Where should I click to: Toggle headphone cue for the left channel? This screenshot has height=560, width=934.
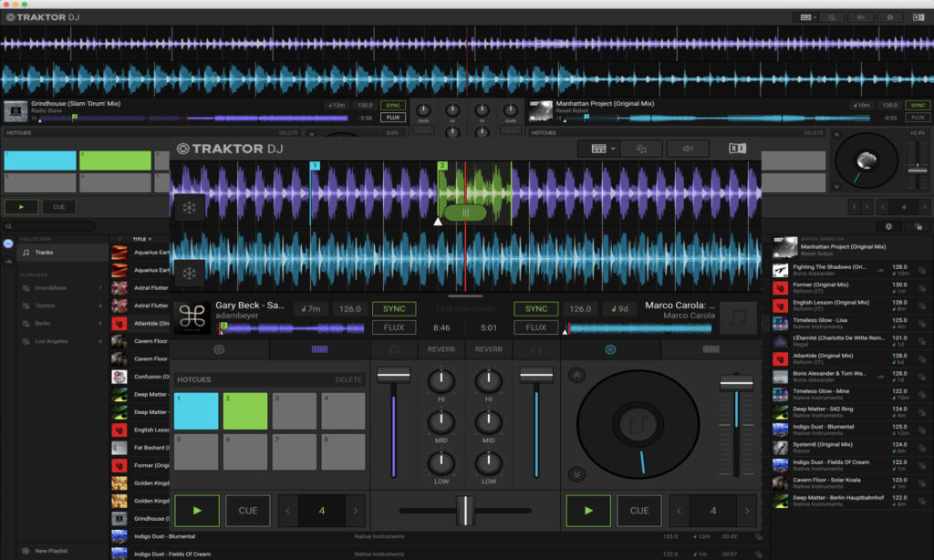tap(394, 349)
